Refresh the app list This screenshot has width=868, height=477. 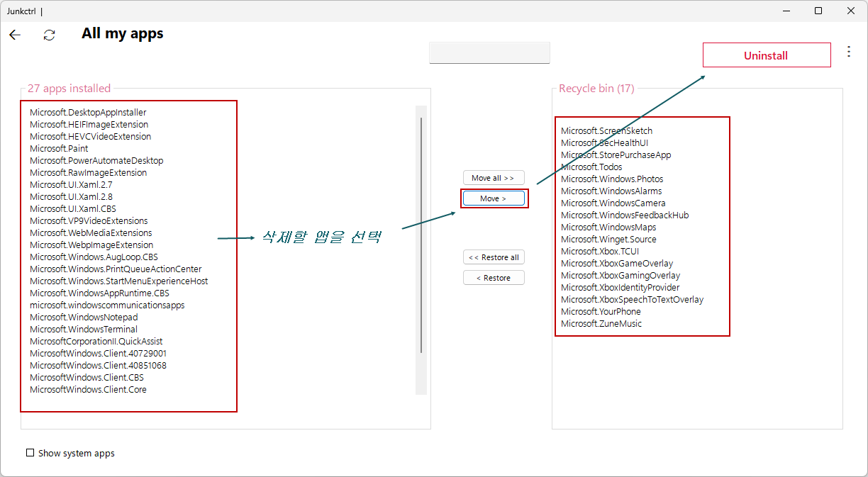click(x=49, y=35)
